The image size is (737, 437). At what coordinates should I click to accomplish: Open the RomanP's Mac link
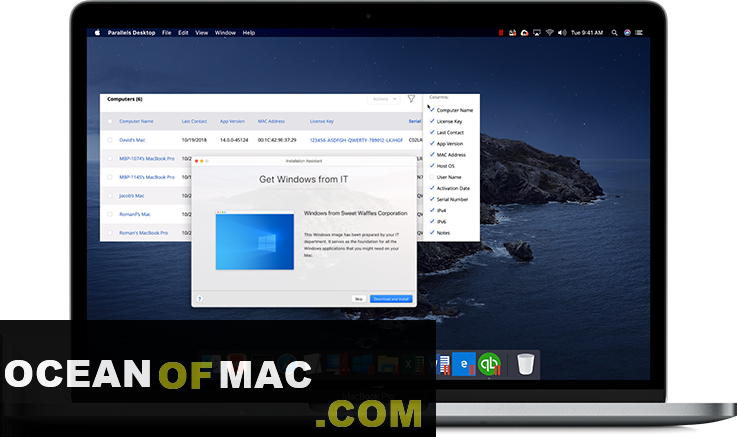(x=135, y=214)
